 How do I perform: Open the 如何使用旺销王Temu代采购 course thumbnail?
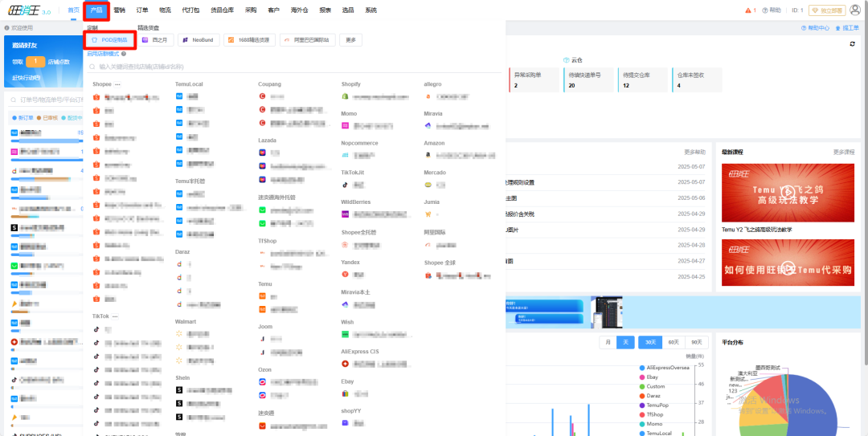pyautogui.click(x=788, y=263)
